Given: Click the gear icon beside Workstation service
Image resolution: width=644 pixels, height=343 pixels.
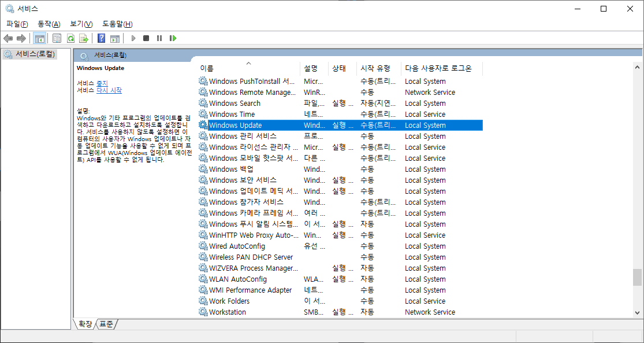Looking at the screenshot, I should (x=203, y=312).
